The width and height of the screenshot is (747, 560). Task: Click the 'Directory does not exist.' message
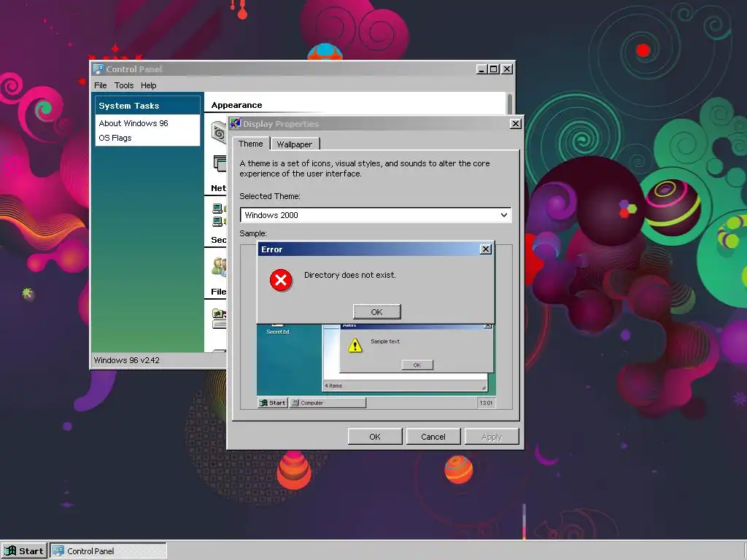coord(349,275)
